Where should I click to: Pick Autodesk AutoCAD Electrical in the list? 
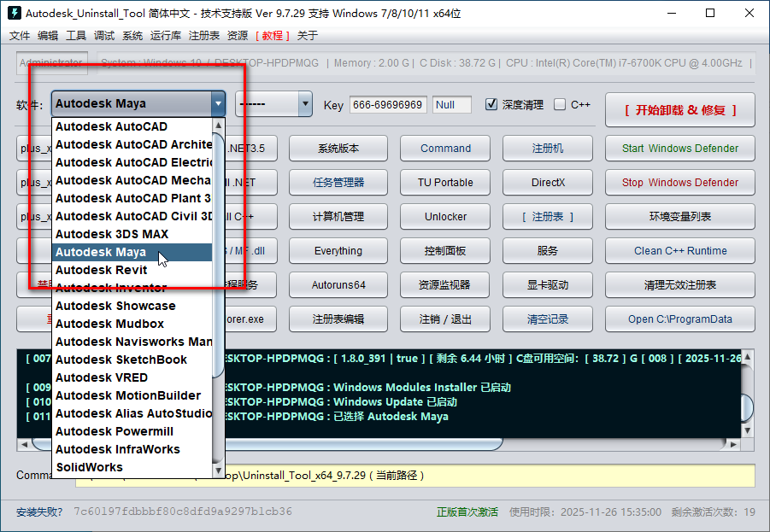[132, 162]
